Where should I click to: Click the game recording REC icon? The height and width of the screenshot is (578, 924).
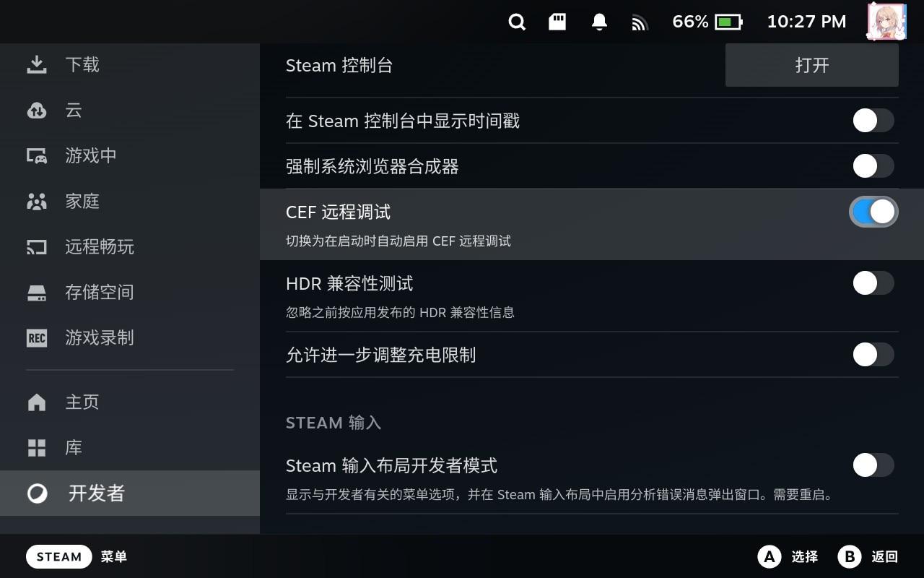point(37,338)
